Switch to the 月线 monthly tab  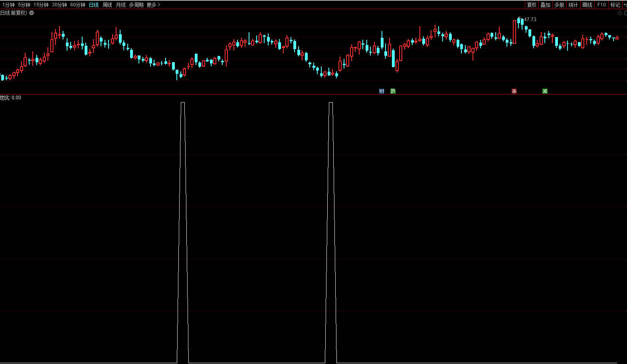pyautogui.click(x=121, y=5)
